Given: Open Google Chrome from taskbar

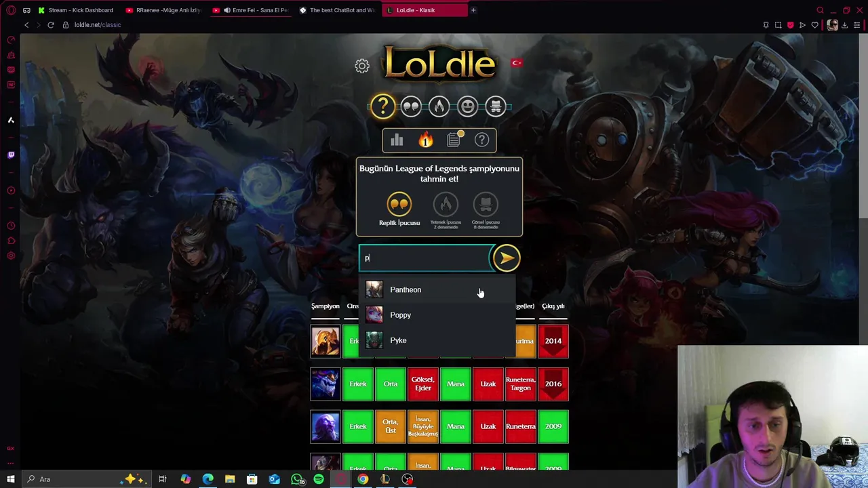Looking at the screenshot, I should [x=363, y=479].
